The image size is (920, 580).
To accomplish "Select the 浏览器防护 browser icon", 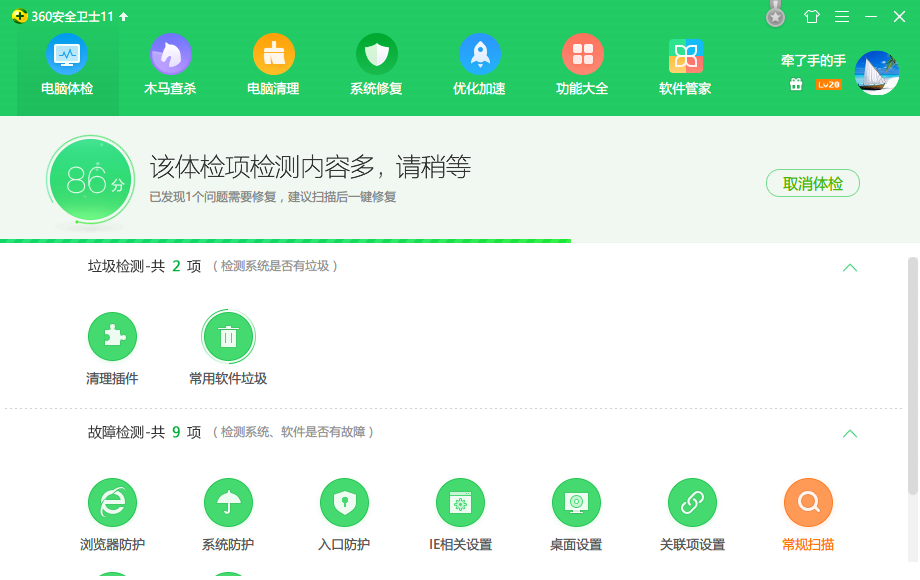I will (112, 502).
